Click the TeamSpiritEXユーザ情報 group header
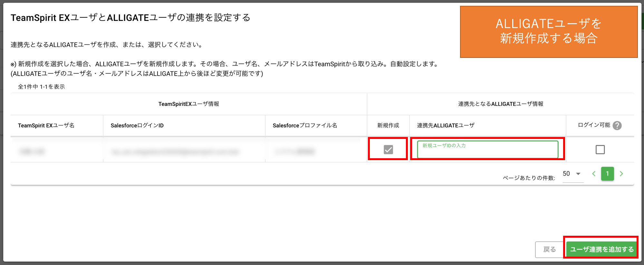This screenshot has width=644, height=265. (188, 104)
